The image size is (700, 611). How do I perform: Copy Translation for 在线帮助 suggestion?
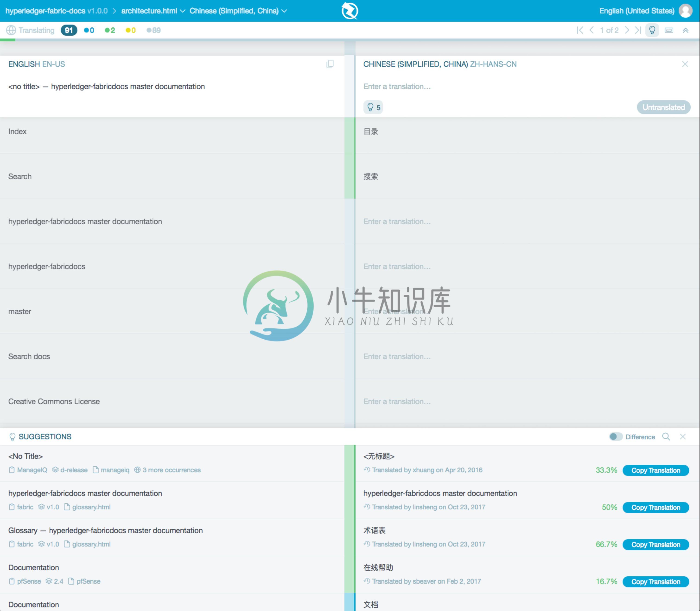655,582
